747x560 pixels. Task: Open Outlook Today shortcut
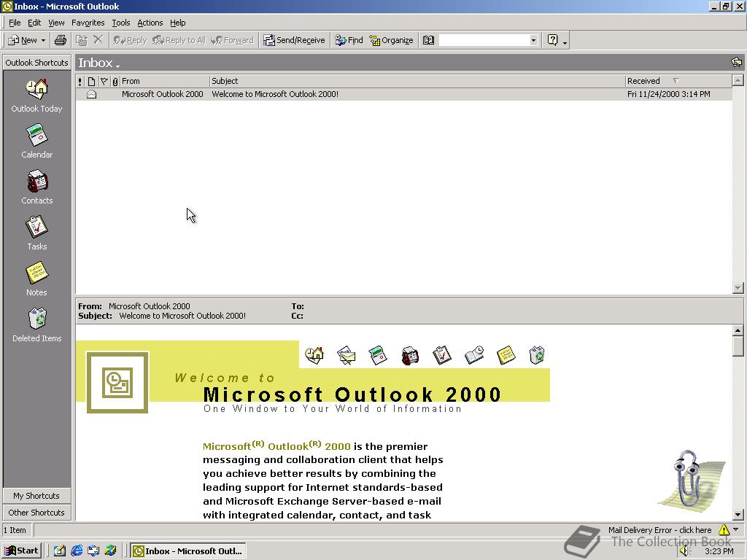coord(36,96)
